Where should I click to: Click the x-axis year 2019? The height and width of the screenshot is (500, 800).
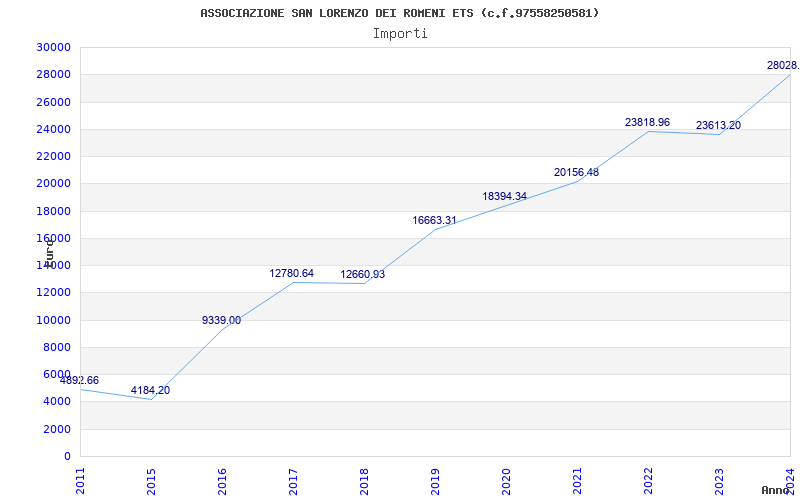click(435, 481)
